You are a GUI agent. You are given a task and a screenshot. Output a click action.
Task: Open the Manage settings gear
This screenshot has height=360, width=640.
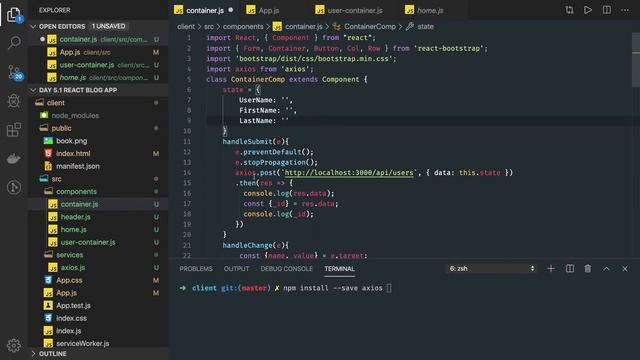13,345
